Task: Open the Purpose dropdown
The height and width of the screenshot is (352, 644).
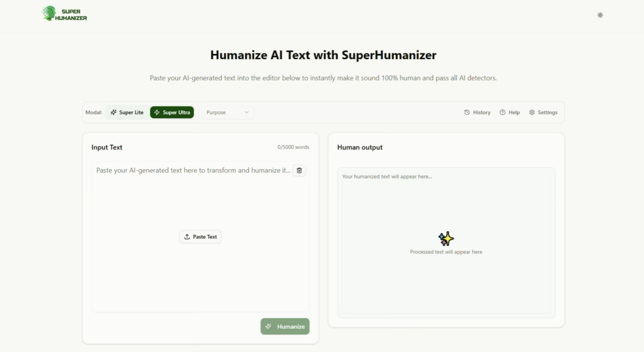Action: 227,113
